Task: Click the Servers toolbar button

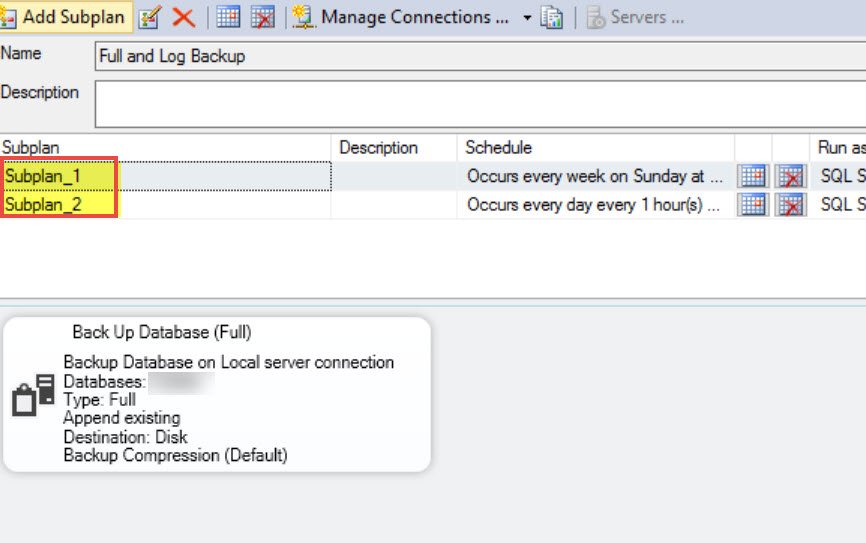Action: [x=635, y=17]
